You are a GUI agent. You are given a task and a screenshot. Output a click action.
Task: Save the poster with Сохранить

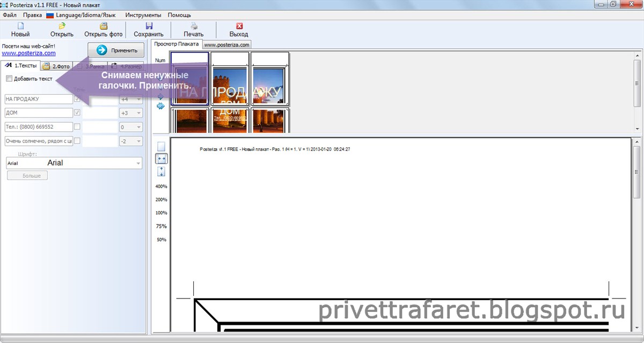(149, 29)
